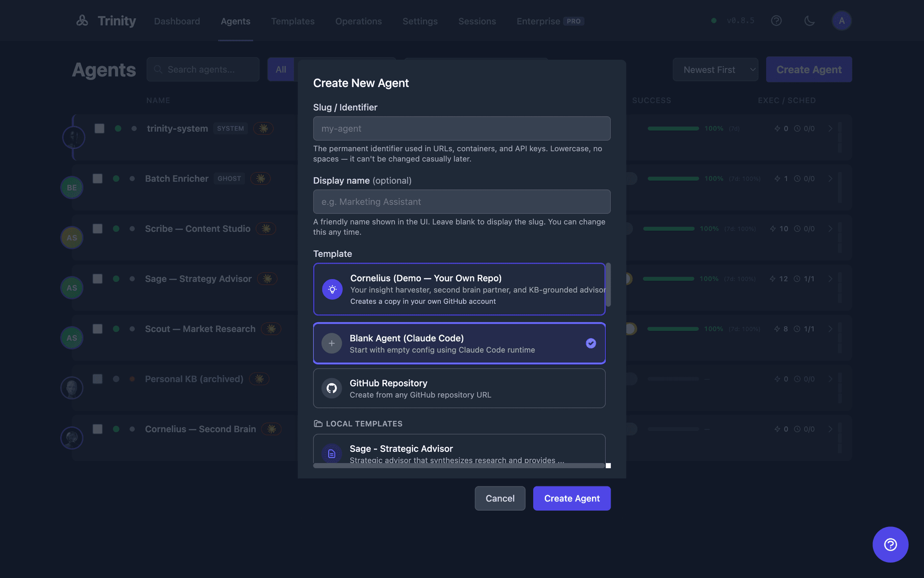Tick the Sage — Strategy Advisor checkbox
The image size is (924, 578).
pos(98,279)
